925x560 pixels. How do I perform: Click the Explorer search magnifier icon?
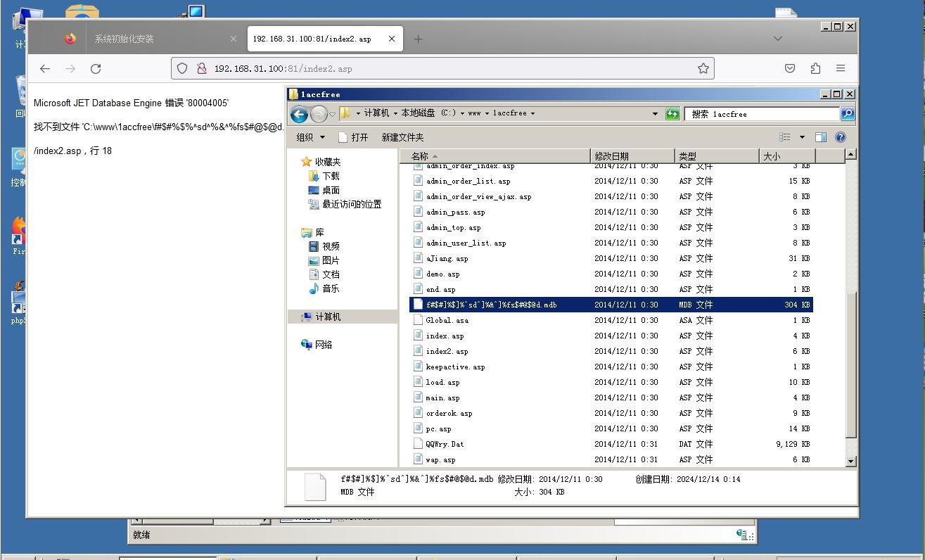[x=848, y=114]
